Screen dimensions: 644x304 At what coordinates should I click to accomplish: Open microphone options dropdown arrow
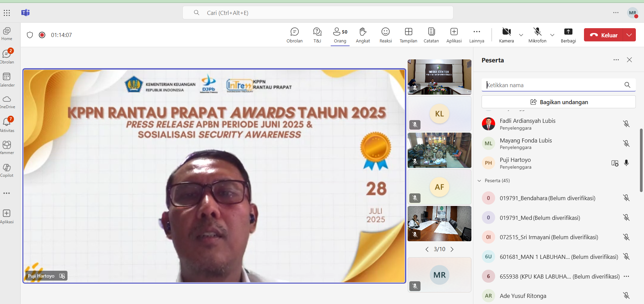pos(552,35)
